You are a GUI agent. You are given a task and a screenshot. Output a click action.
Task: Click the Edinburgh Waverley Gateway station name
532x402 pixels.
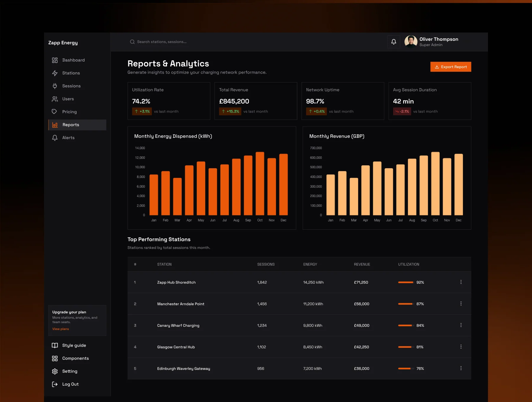tap(184, 369)
